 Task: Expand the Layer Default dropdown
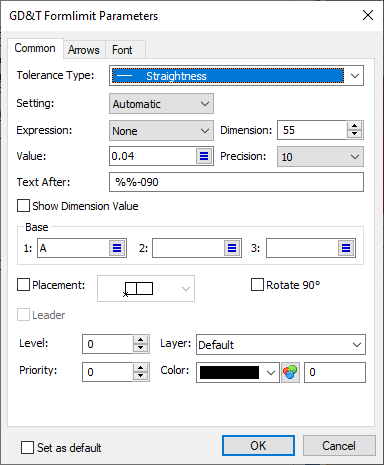click(x=281, y=344)
